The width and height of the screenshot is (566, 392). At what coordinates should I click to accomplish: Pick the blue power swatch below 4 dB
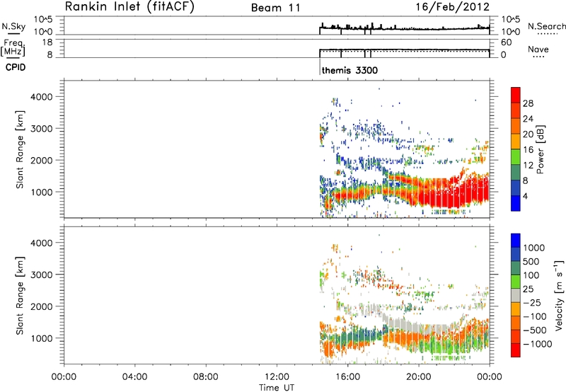[516, 203]
